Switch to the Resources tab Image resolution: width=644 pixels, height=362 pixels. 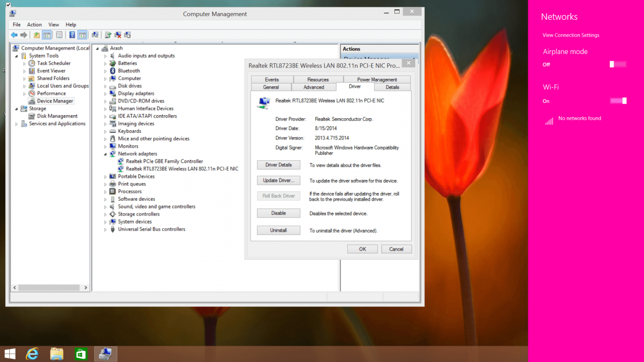pos(318,80)
